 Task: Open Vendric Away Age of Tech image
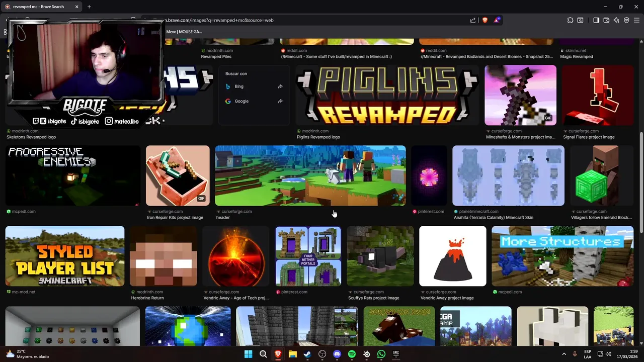point(236,256)
